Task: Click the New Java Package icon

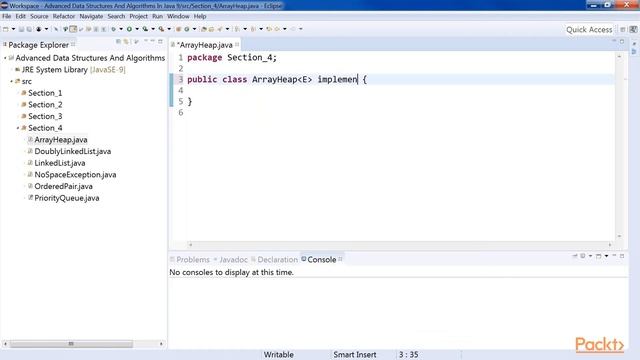Action: 178,29
